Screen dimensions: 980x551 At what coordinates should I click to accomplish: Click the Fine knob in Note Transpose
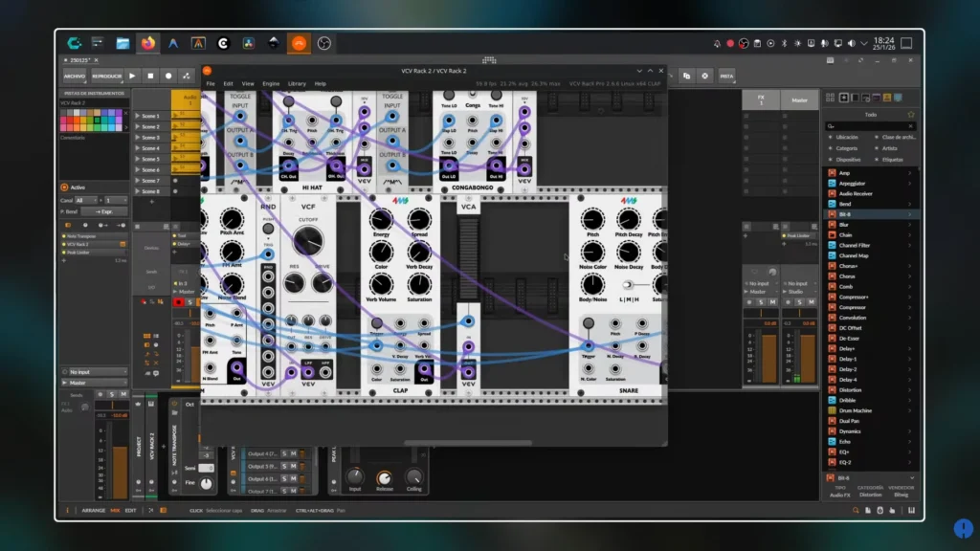coord(206,483)
